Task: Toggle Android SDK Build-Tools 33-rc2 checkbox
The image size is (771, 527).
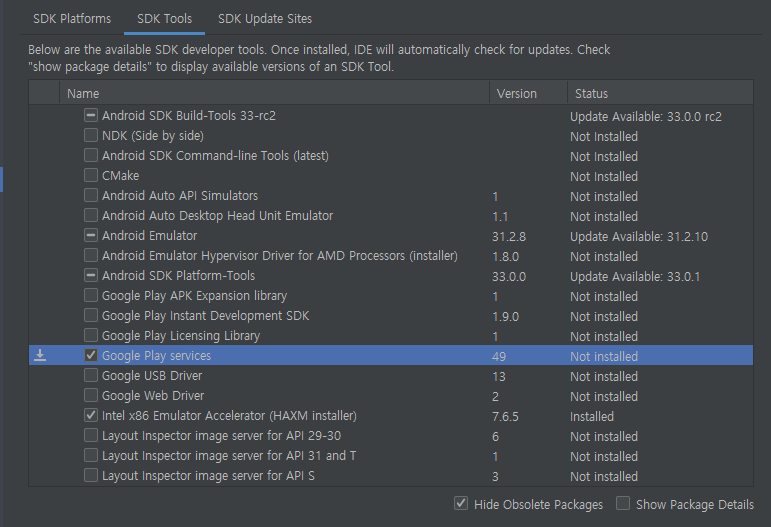Action: point(90,115)
